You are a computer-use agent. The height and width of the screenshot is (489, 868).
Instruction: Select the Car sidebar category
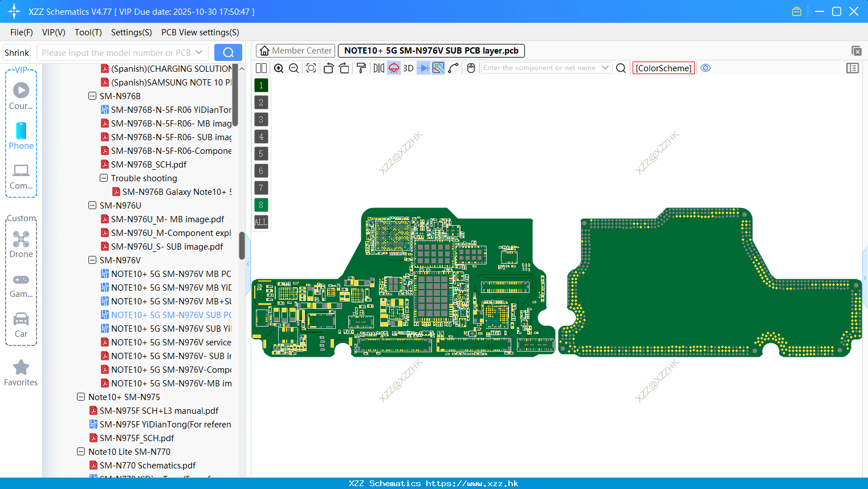click(x=21, y=325)
